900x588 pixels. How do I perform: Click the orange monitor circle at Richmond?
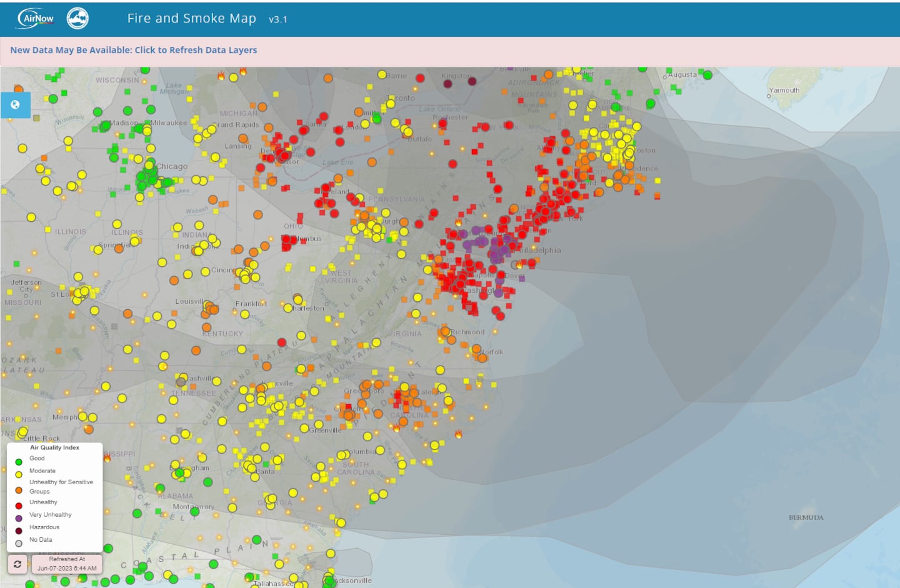point(445,332)
